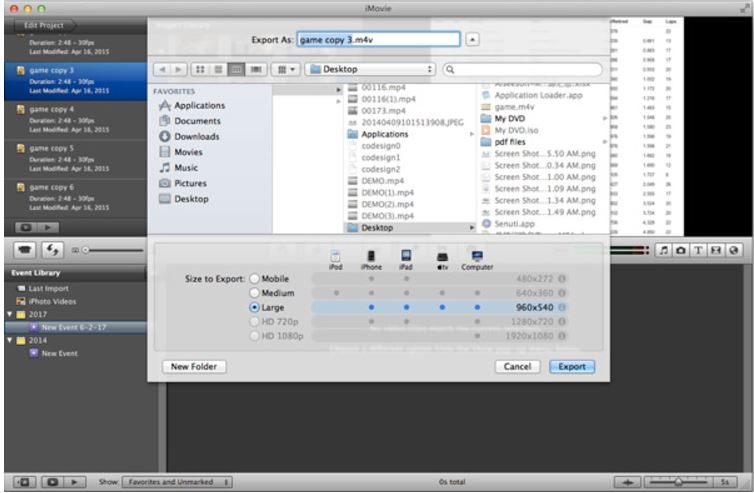Select game copy 6 project

[x=75, y=197]
